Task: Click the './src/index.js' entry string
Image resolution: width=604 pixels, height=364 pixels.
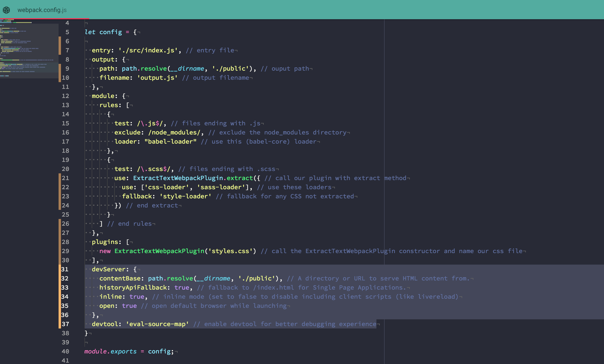Action: point(148,50)
